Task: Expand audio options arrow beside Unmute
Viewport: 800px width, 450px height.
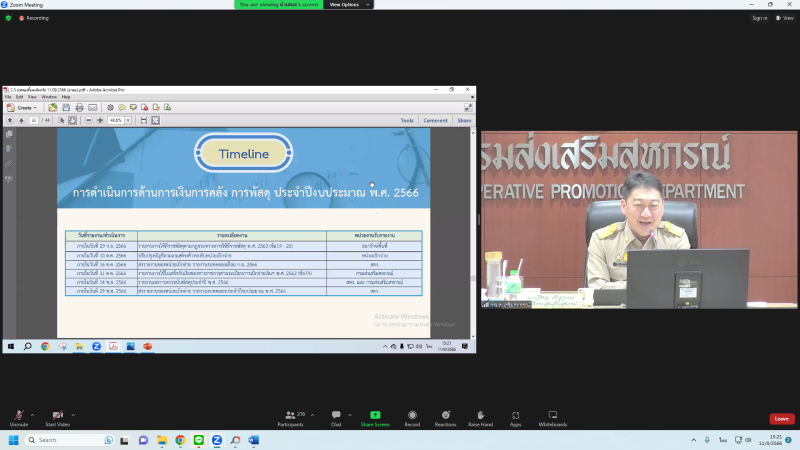Action: coord(32,415)
